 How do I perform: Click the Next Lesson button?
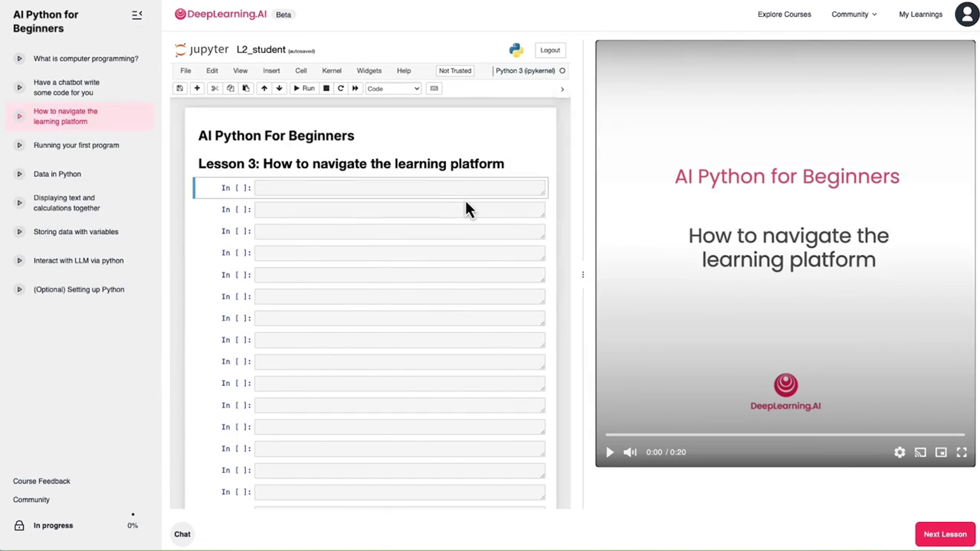(x=945, y=534)
